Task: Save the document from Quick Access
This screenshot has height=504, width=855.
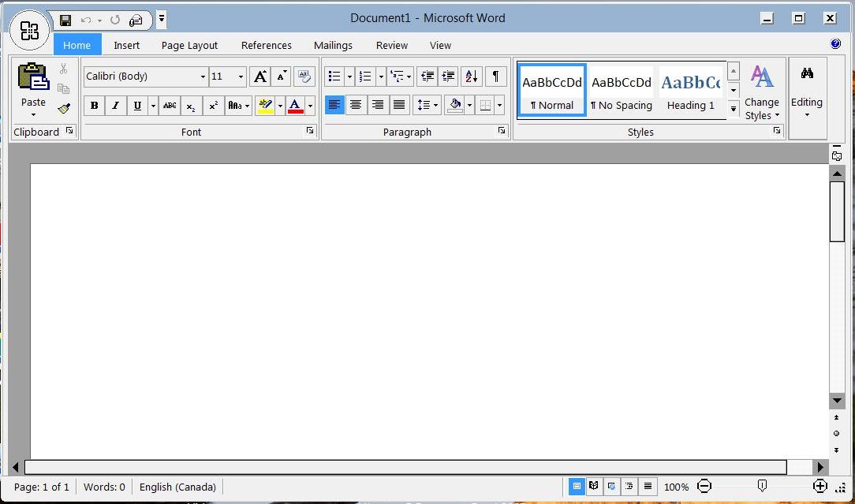Action: coord(65,21)
